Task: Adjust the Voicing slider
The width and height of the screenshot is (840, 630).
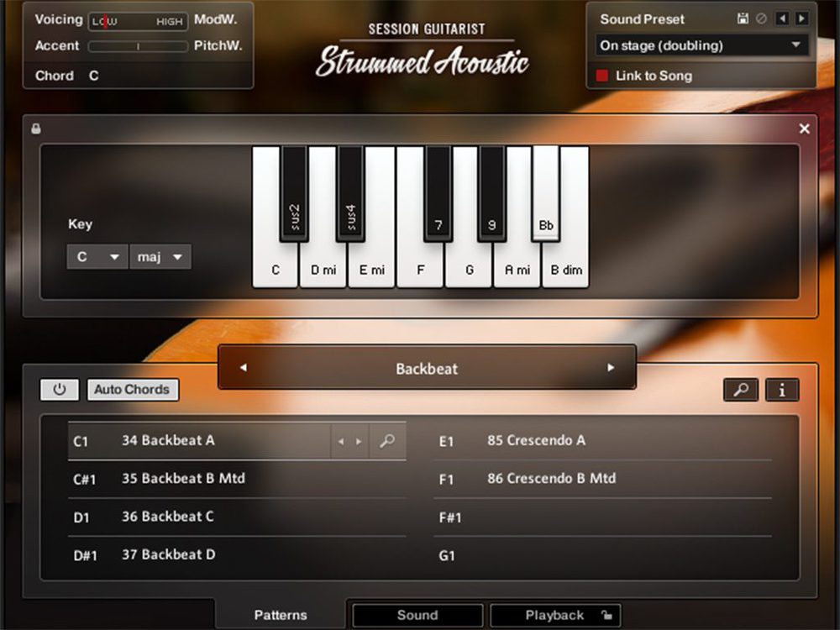Action: pyautogui.click(x=139, y=22)
